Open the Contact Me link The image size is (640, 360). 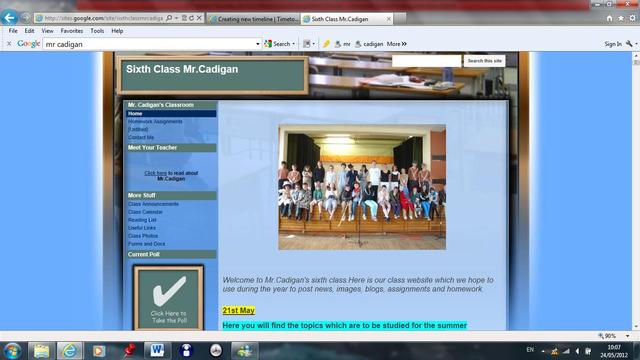tap(141, 137)
